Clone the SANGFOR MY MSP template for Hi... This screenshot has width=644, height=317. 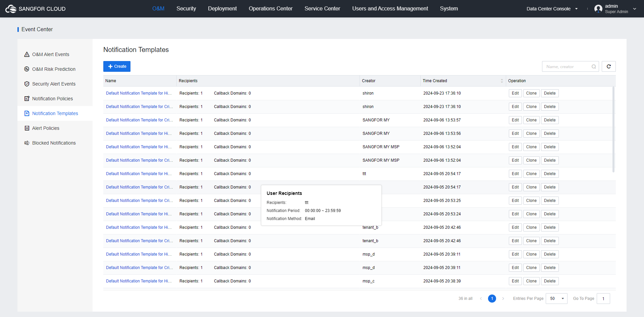(x=531, y=147)
